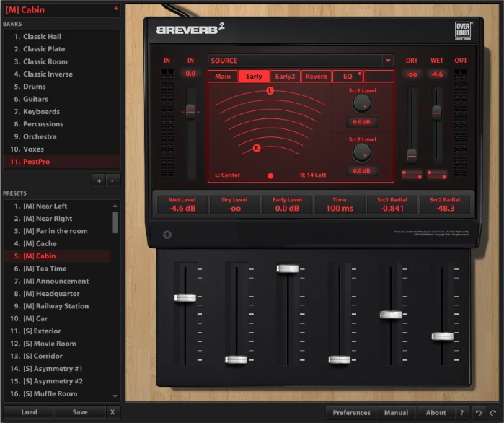Screen dimensions: 504x423
Task: Click the X button next to Save
Action: point(112,412)
